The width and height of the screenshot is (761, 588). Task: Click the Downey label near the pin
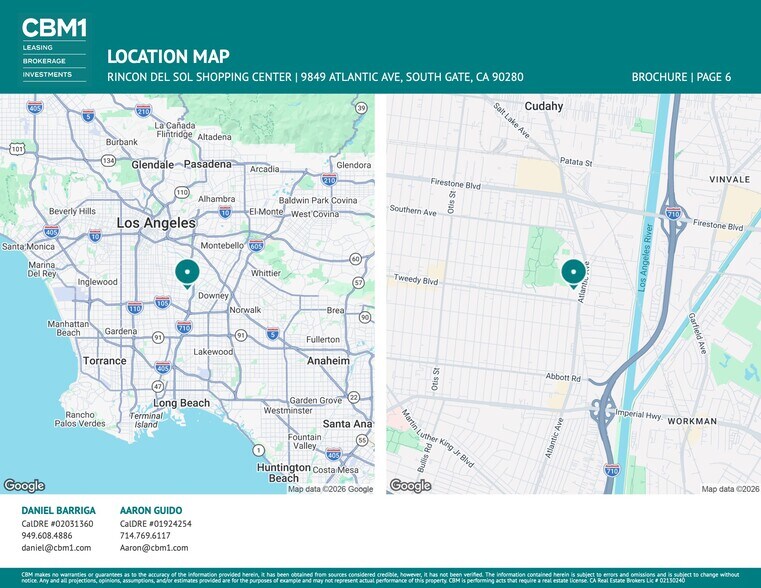tap(213, 295)
